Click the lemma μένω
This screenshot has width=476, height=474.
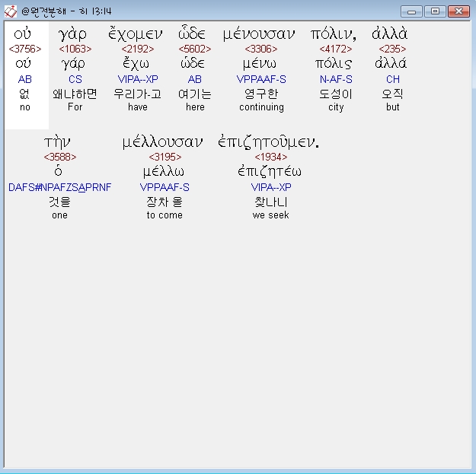tap(260, 64)
